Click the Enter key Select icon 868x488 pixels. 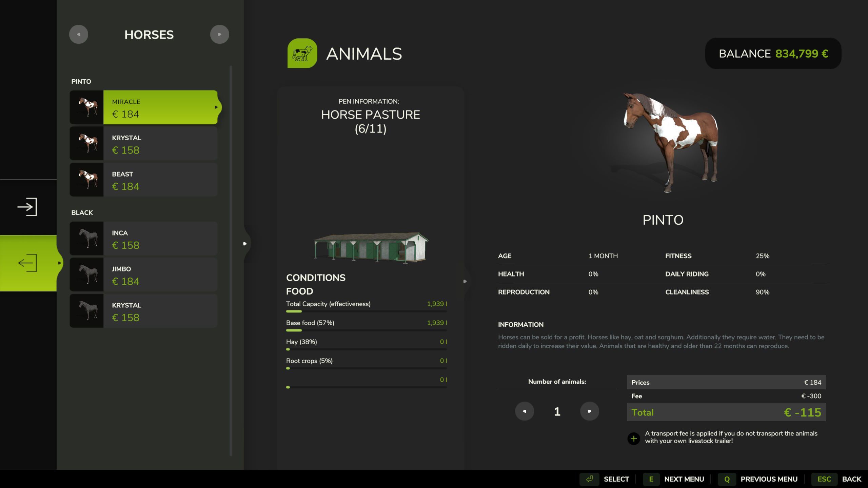tap(589, 479)
